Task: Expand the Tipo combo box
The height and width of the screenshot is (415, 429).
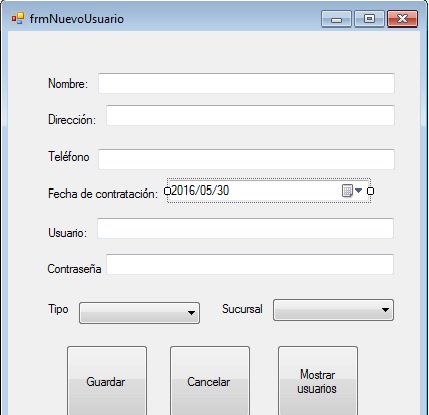Action: pyautogui.click(x=139, y=313)
